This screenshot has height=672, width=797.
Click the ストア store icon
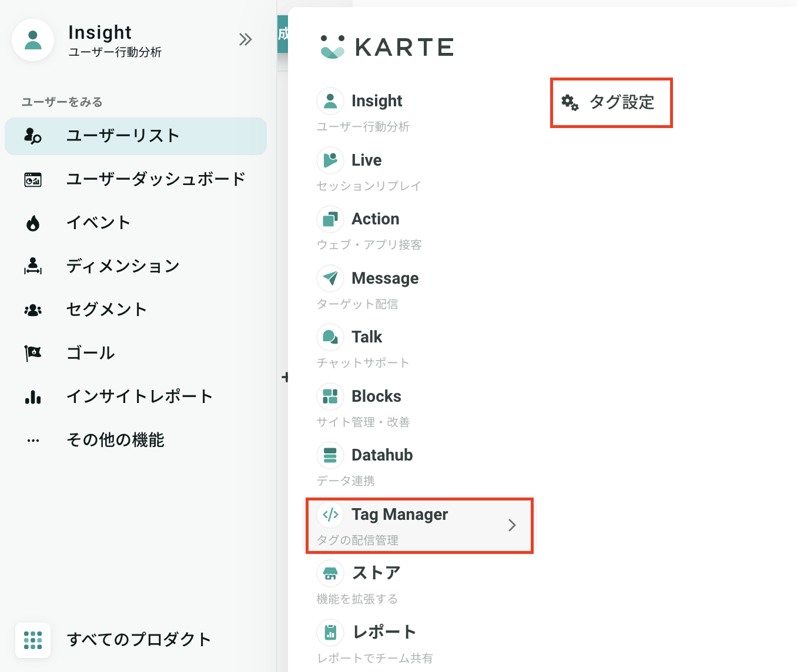click(x=330, y=573)
